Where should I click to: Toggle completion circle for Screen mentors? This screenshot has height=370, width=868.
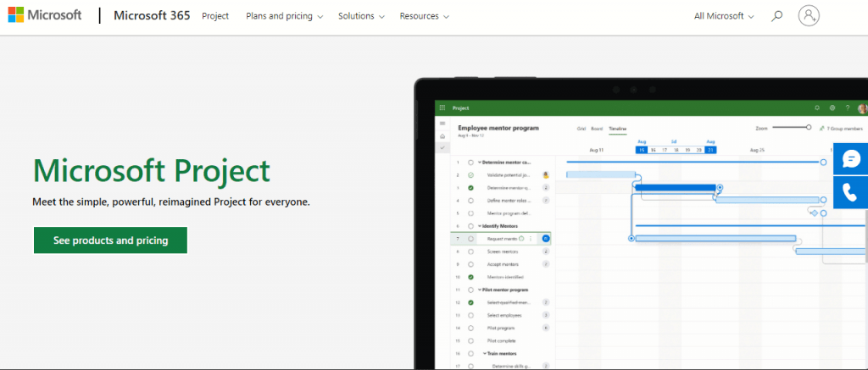[x=470, y=251]
